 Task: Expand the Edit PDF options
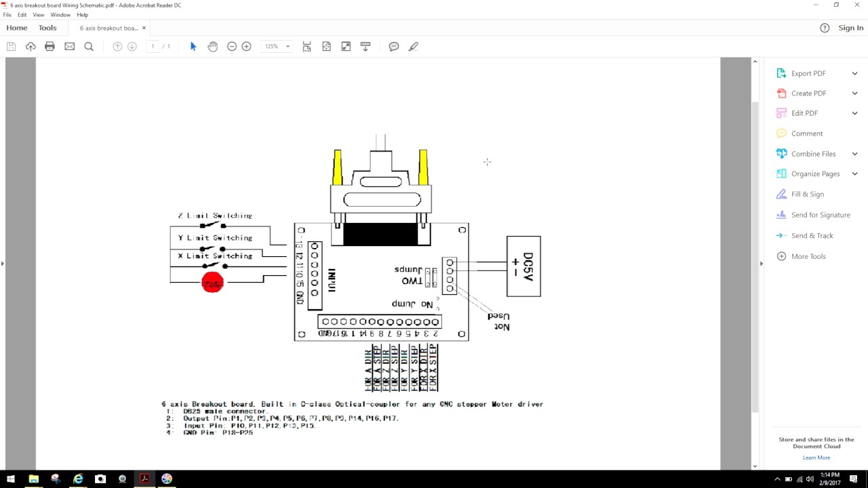point(854,113)
